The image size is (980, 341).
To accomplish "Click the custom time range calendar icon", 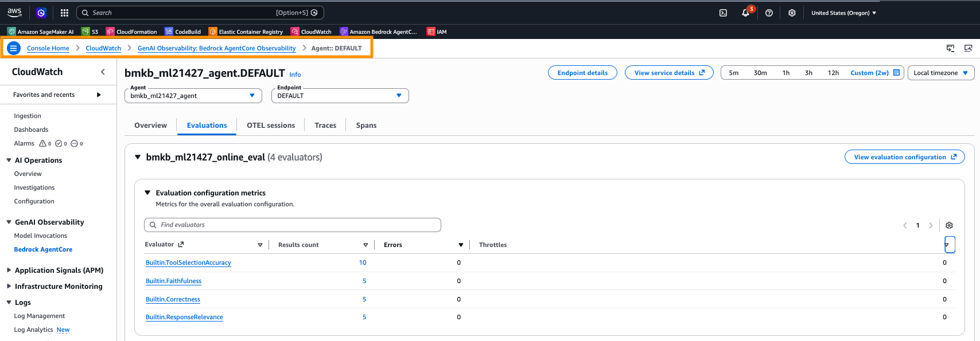I will [x=896, y=73].
